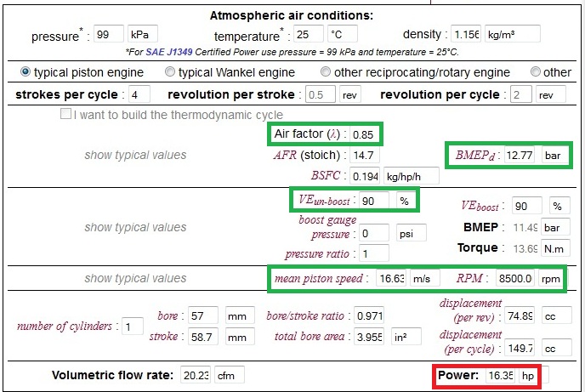Click the BMEPd value field
The width and height of the screenshot is (585, 392).
[520, 156]
